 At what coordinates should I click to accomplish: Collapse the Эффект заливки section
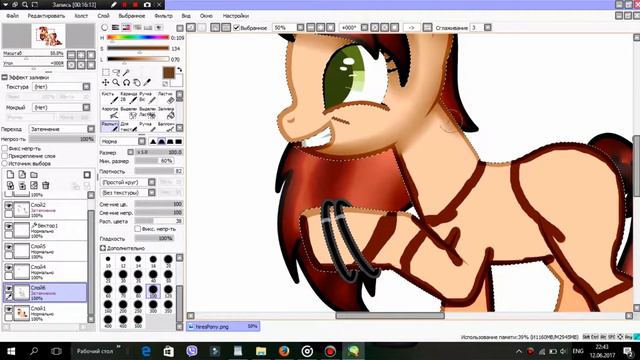tap(4, 77)
